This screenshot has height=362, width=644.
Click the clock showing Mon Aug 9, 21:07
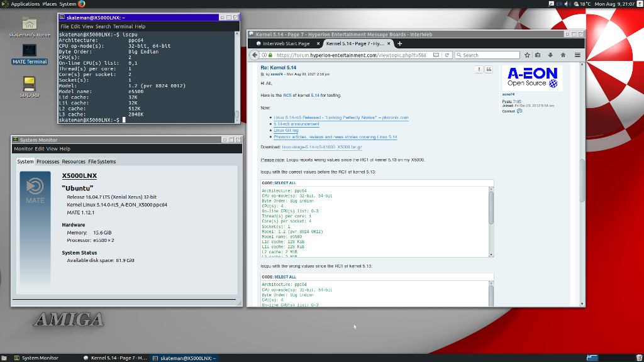(x=614, y=4)
